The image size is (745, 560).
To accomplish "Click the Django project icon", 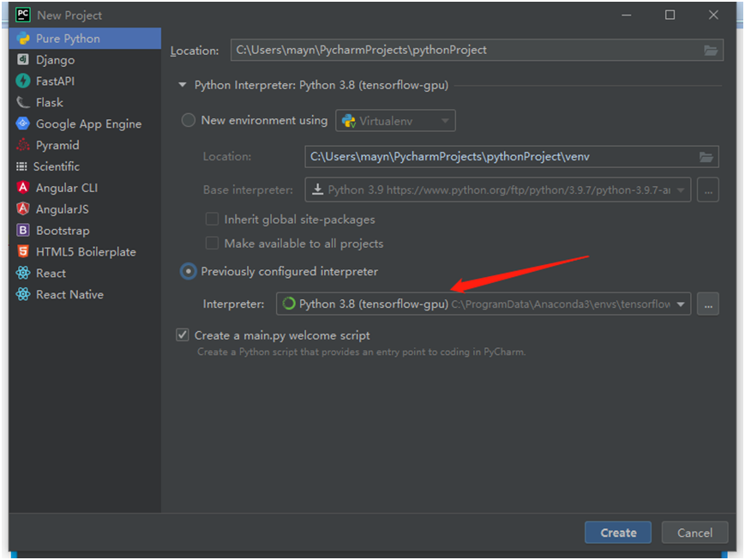I will pyautogui.click(x=23, y=59).
